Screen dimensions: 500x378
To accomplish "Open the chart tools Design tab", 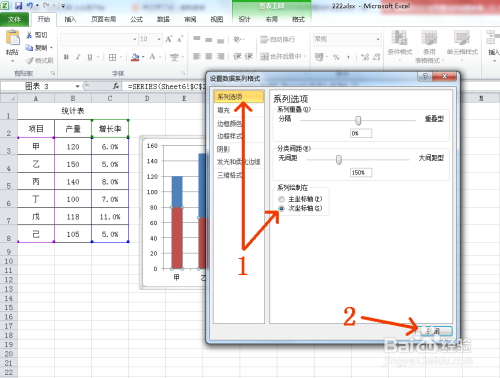I will coord(244,19).
